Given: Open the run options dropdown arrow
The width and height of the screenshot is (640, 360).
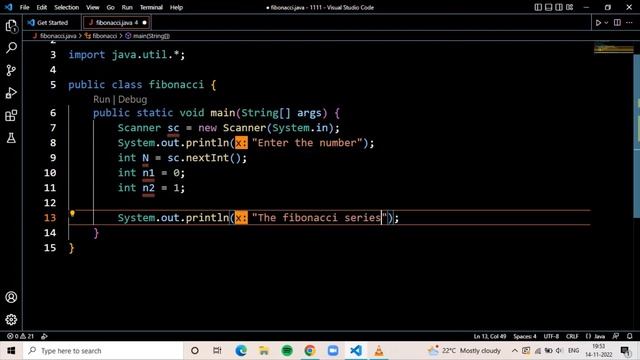Looking at the screenshot, I should click(x=606, y=23).
